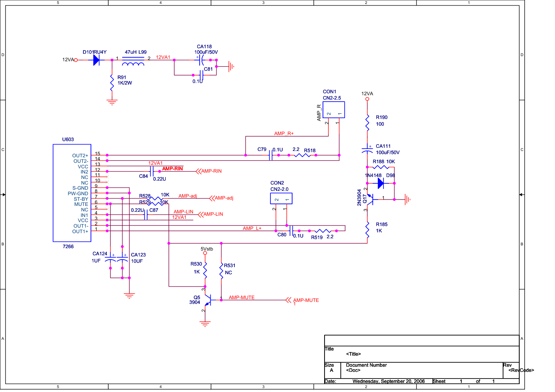
Task: Click the <RevCode> revision field
Action: [521, 370]
